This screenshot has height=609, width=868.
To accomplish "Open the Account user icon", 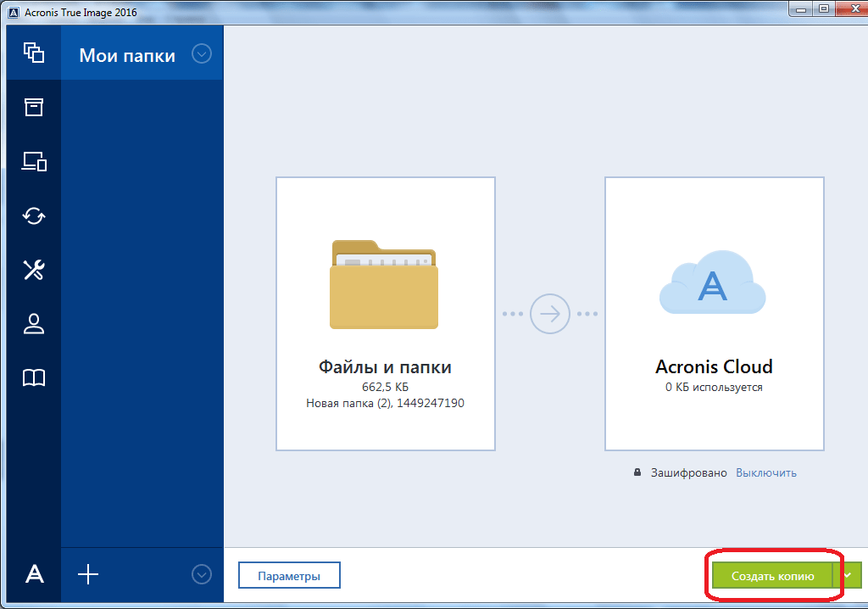I will click(x=34, y=324).
